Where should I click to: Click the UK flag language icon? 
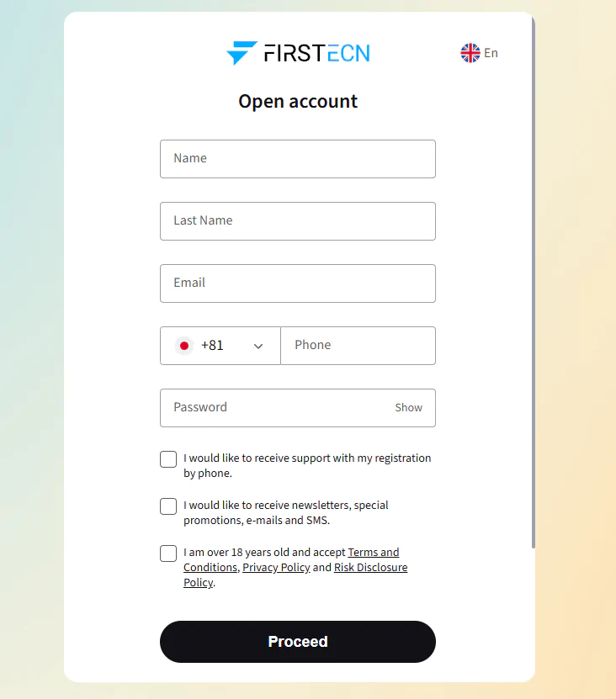tap(470, 53)
